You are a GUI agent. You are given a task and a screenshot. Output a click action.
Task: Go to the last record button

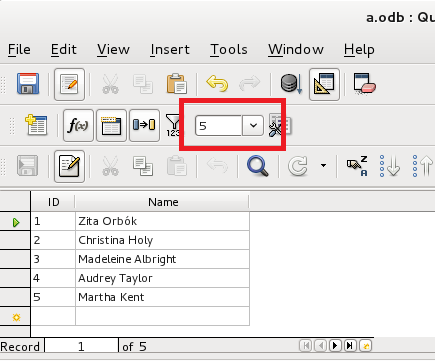point(350,346)
